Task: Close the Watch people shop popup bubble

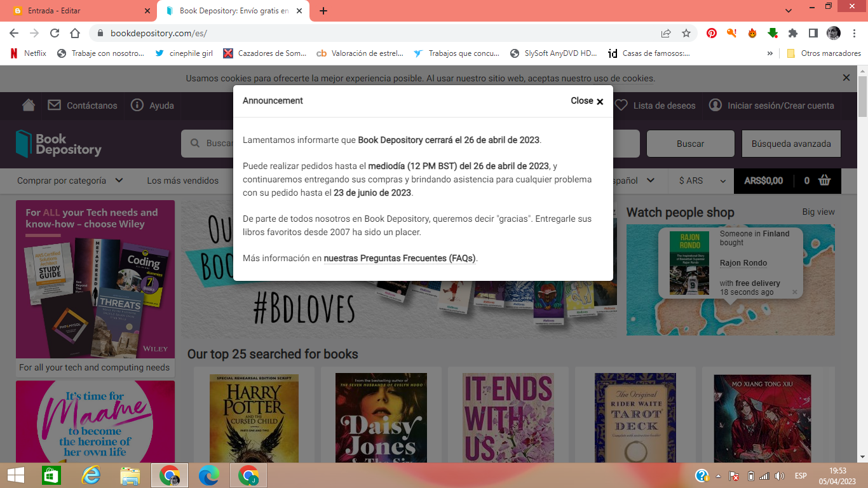Action: [794, 292]
